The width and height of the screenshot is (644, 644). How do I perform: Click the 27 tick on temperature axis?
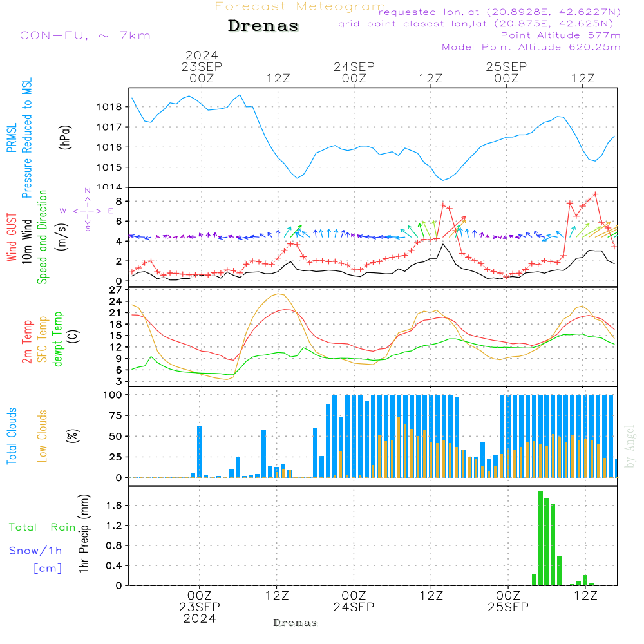pos(116,290)
